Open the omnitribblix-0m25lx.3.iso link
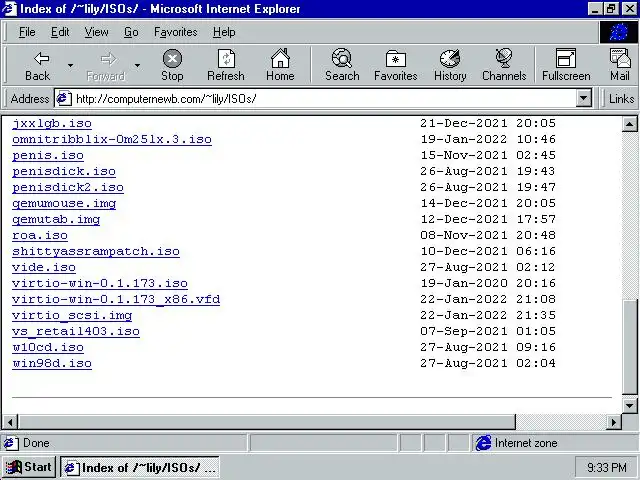 pos(112,139)
